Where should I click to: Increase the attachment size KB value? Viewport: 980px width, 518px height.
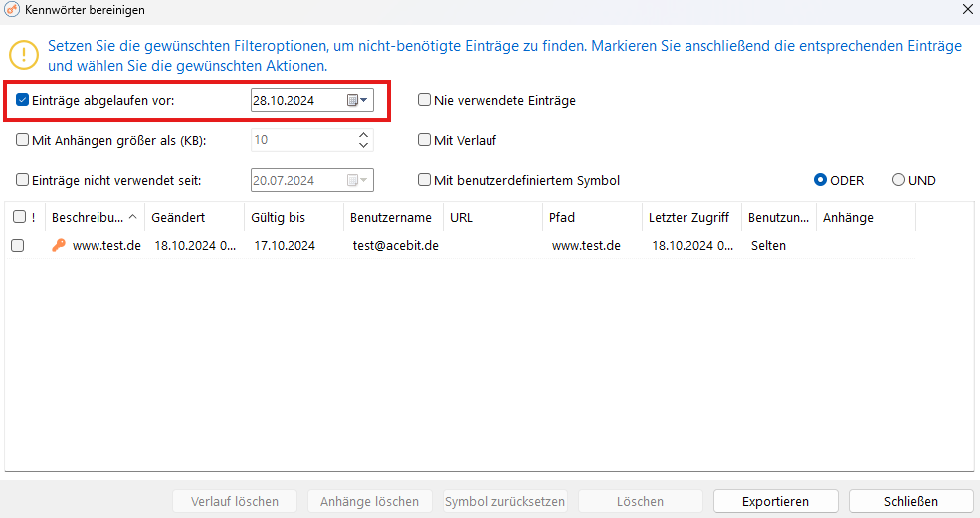(364, 134)
